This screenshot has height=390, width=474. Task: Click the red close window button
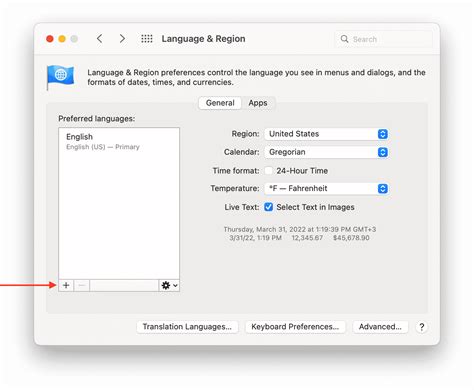pyautogui.click(x=50, y=39)
